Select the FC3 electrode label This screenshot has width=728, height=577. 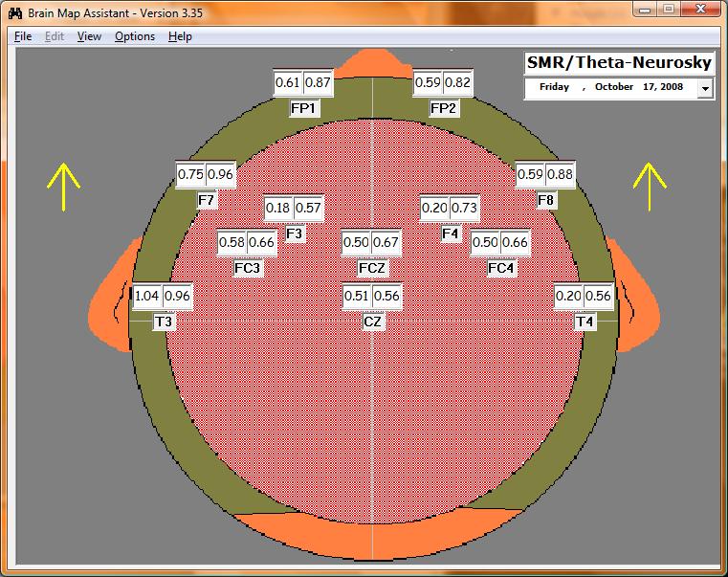pos(248,269)
